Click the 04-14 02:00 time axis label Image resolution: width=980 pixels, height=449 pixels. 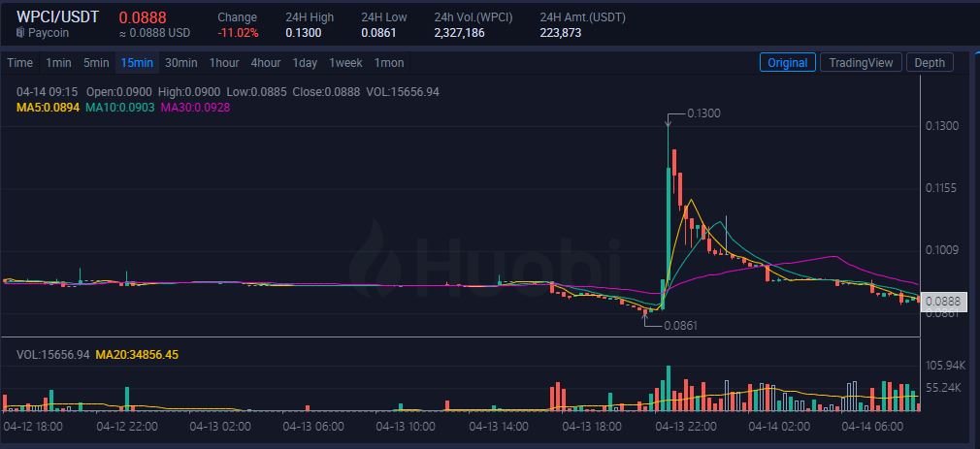779,427
